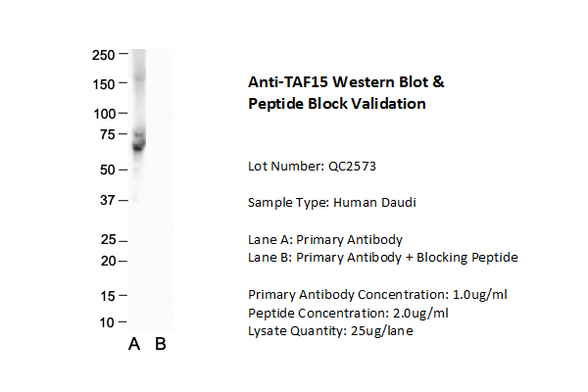Click the Sample Type: Human Daudi text
Screen dimensions: 588x392
[326, 203]
